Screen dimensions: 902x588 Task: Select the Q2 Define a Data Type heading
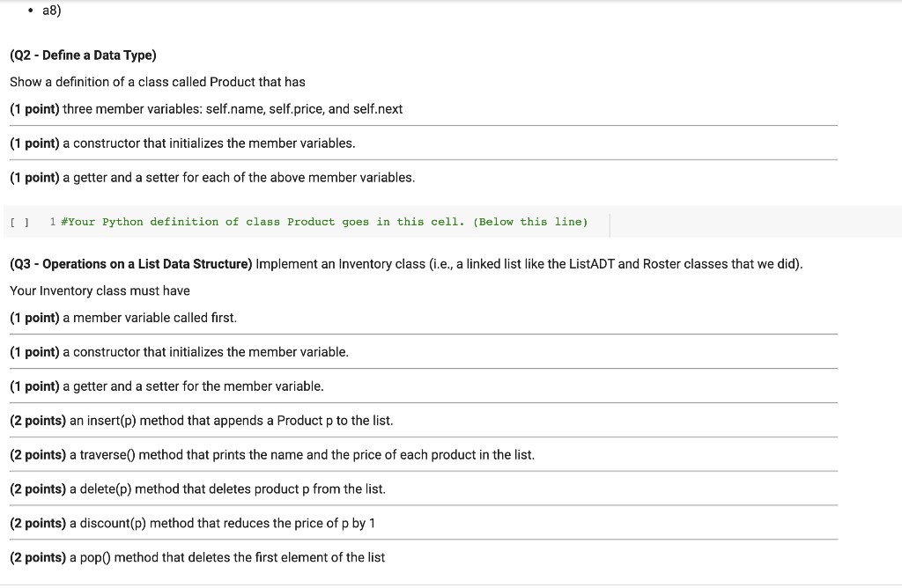coord(83,55)
